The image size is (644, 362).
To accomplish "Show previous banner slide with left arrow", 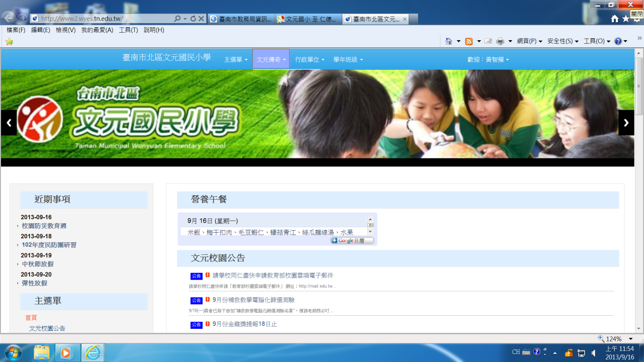I will pos(9,123).
